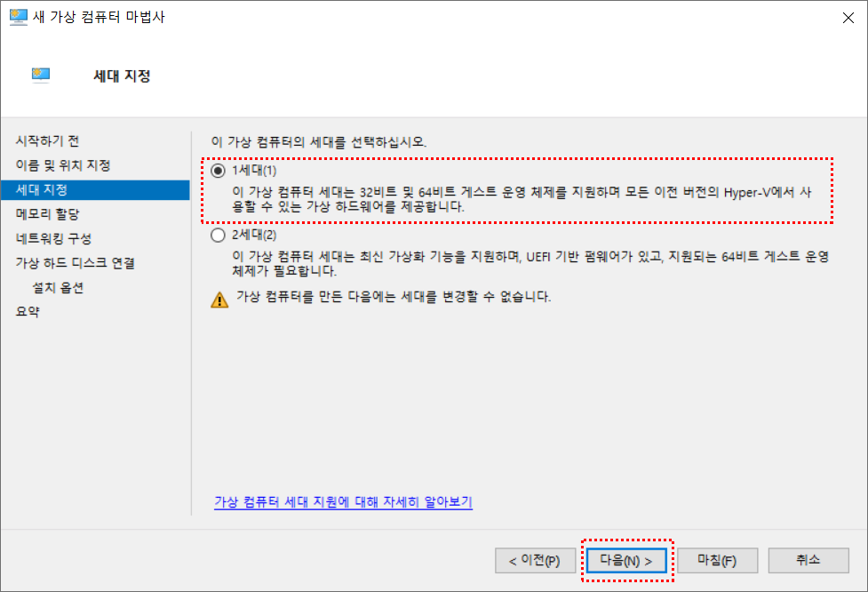Select the 2세대(2) radio button
868x592 pixels.
tap(218, 235)
